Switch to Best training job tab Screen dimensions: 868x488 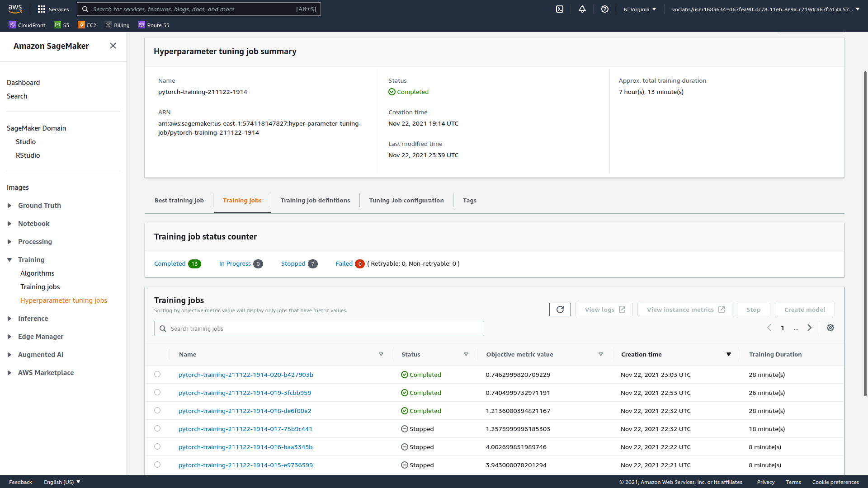point(179,200)
